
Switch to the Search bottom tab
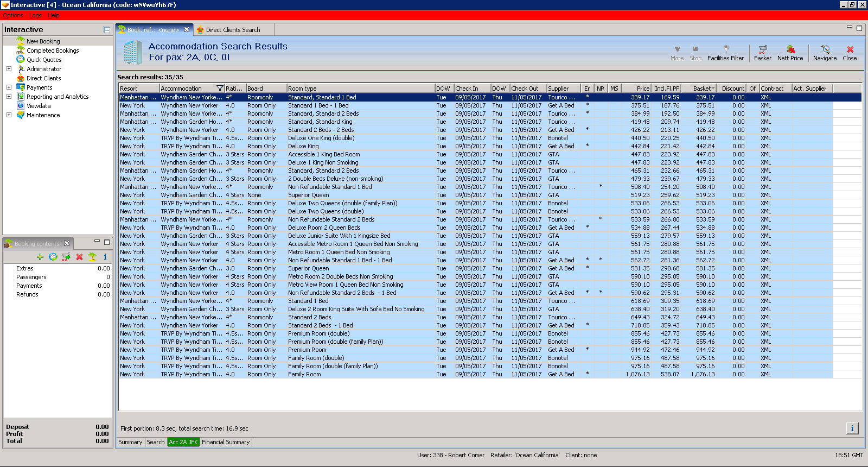pyautogui.click(x=156, y=442)
